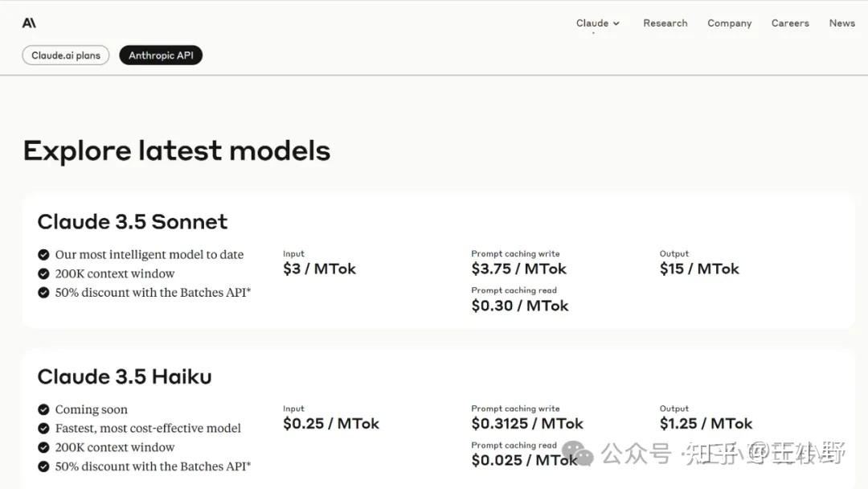Click the Claude 3.5 Haiku heading
The image size is (868, 489).
coord(125,376)
